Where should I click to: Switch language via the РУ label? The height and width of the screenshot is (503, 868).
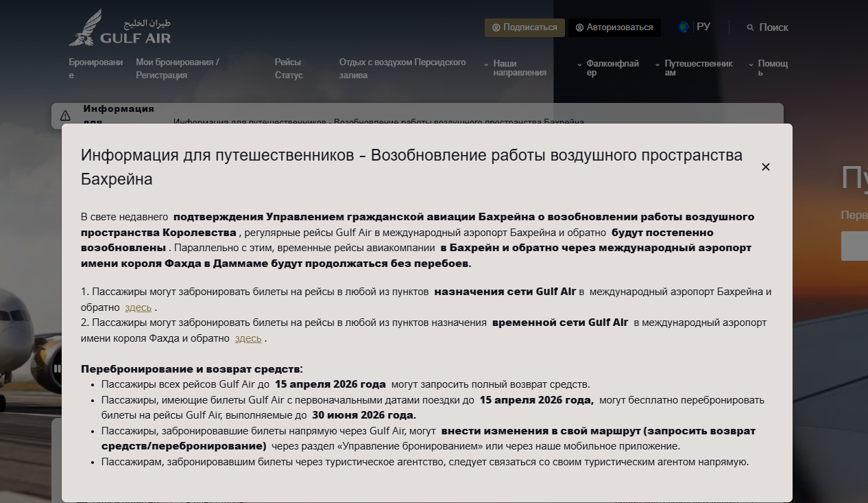[x=703, y=27]
